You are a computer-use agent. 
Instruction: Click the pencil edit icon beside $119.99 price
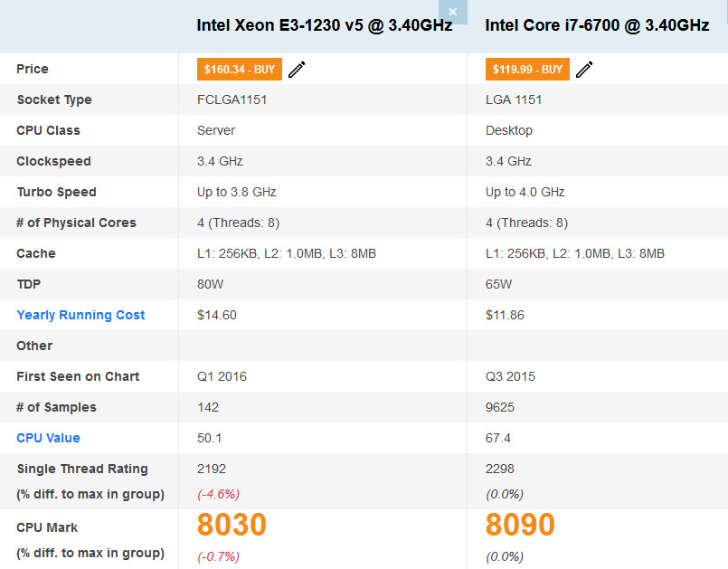(x=584, y=70)
